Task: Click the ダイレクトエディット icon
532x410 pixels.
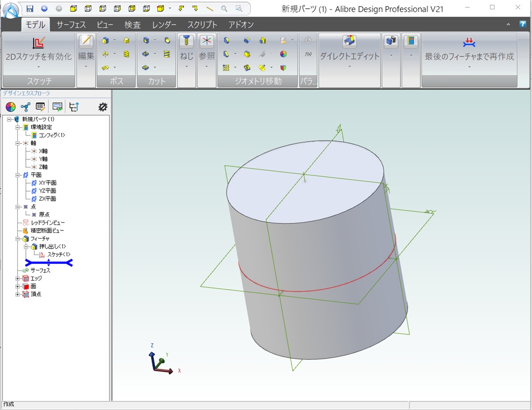Action: click(x=349, y=42)
